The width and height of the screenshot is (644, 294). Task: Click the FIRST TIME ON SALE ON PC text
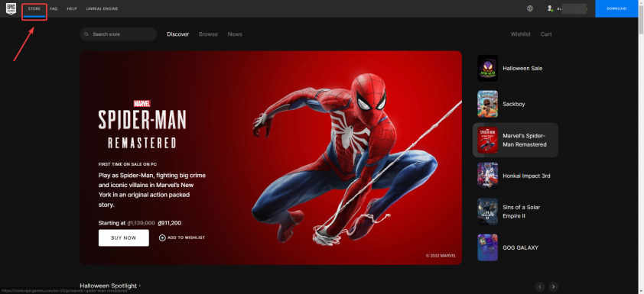(128, 164)
